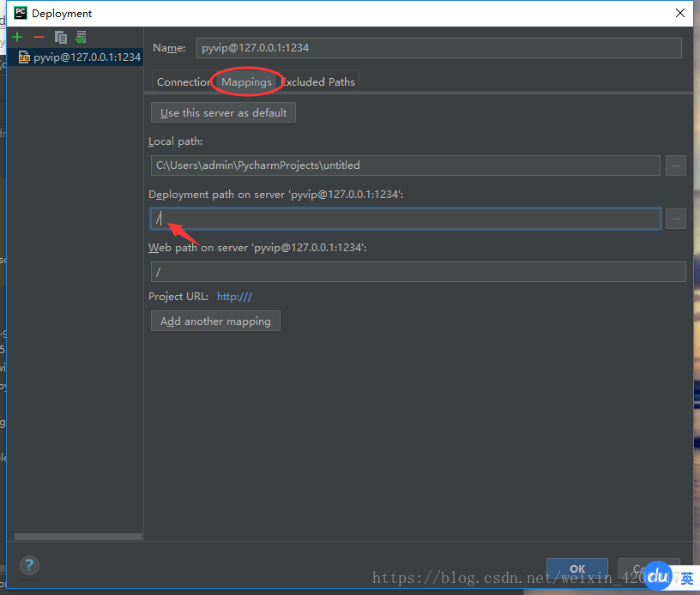Viewport: 700px width, 595px height.
Task: Close the Deployment dialog with X
Action: click(x=680, y=13)
